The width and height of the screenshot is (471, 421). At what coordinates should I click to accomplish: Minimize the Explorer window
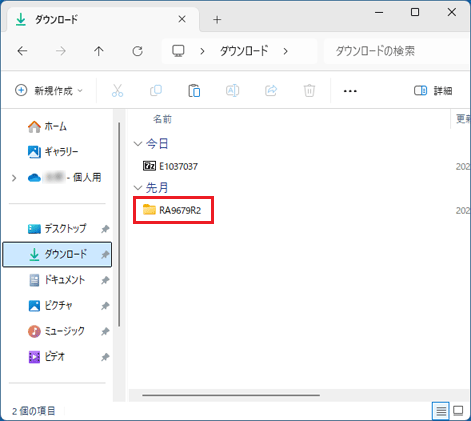point(379,12)
